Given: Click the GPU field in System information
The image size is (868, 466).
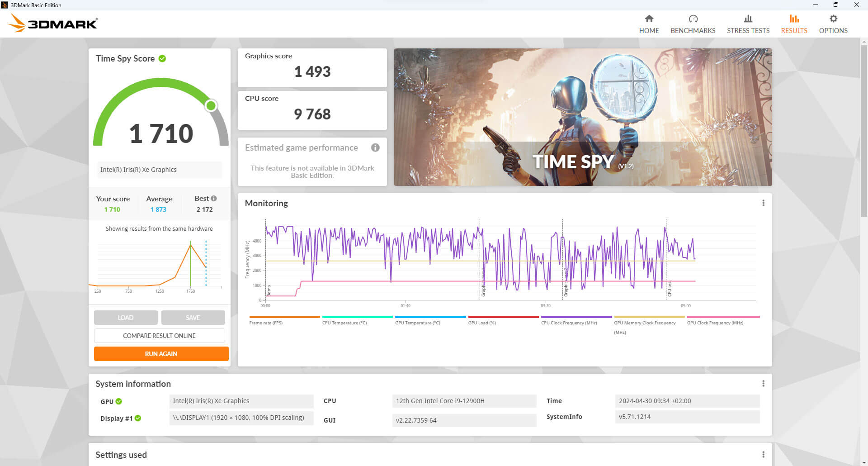Looking at the screenshot, I should click(x=241, y=401).
